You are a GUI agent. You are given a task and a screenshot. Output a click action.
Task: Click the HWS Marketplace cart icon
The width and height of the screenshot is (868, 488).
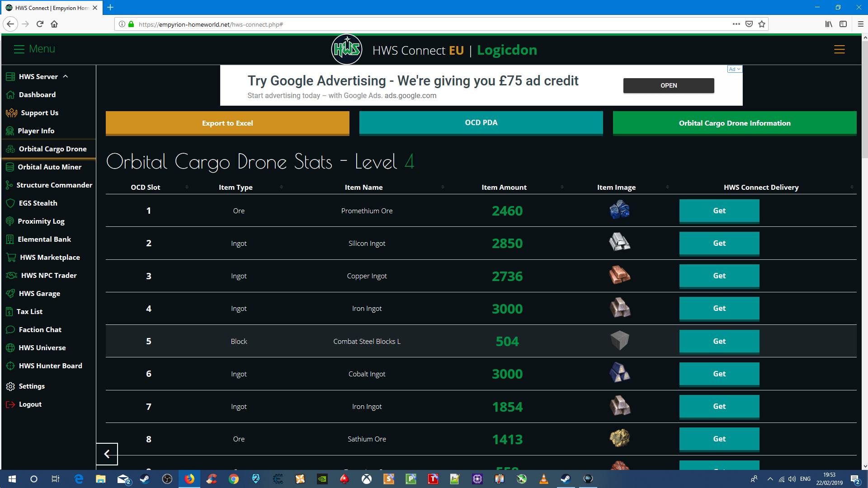[11, 258]
